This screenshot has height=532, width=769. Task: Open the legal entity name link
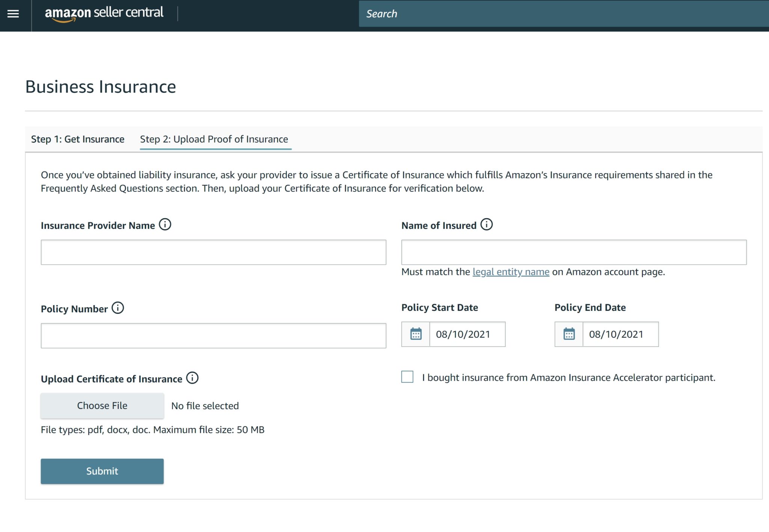(x=510, y=271)
